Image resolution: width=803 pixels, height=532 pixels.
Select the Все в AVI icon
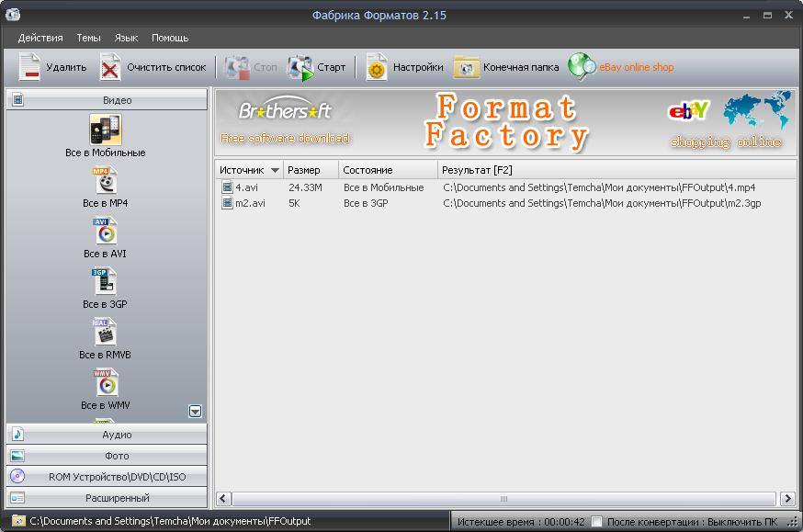[x=105, y=231]
